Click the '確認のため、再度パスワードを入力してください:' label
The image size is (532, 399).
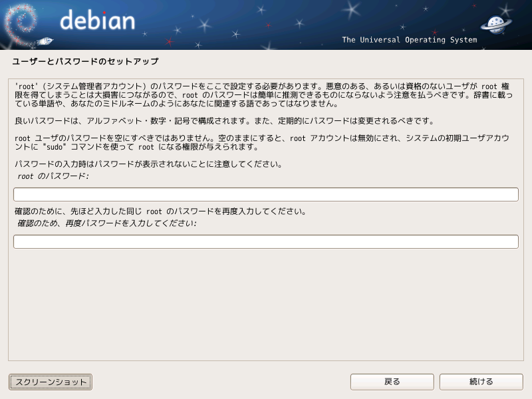[x=107, y=223]
